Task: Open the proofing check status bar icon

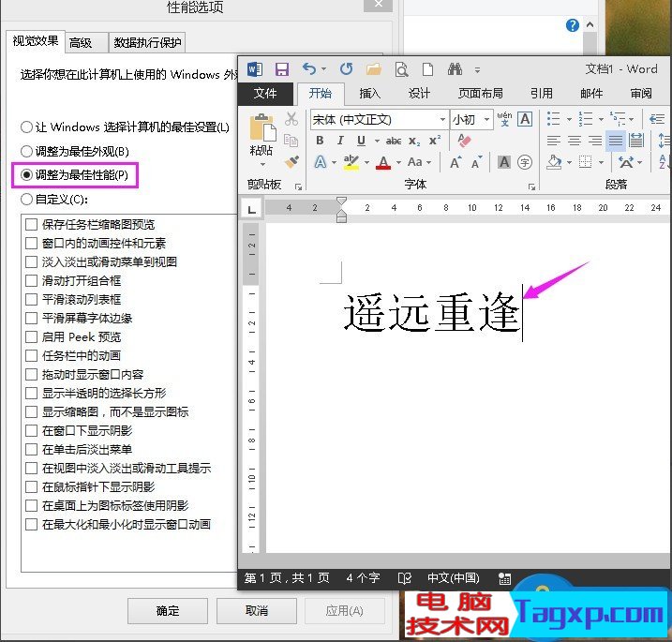Action: point(404,578)
